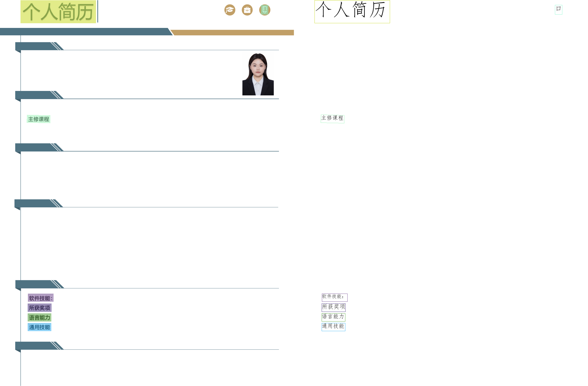Click the yellow-highlighted 个人简历 resume title
588x386 pixels.
pos(58,12)
